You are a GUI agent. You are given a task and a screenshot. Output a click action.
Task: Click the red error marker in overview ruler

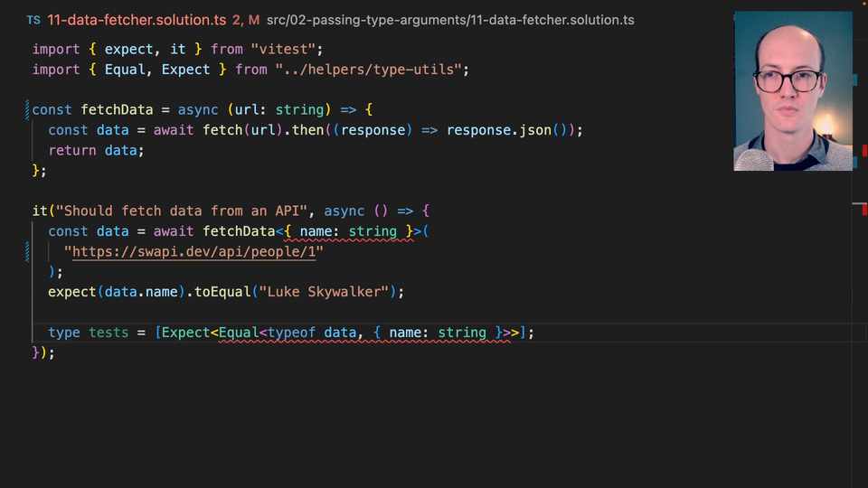coord(864,150)
